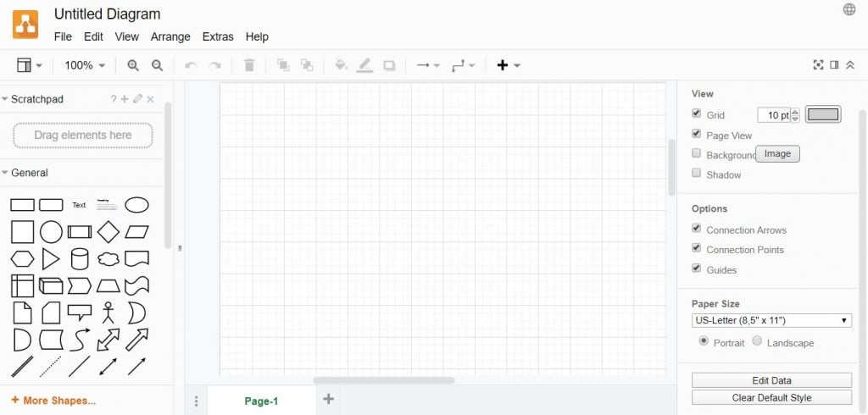Collapse toolbar with double chevron icon
The image size is (868, 415).
tap(850, 65)
